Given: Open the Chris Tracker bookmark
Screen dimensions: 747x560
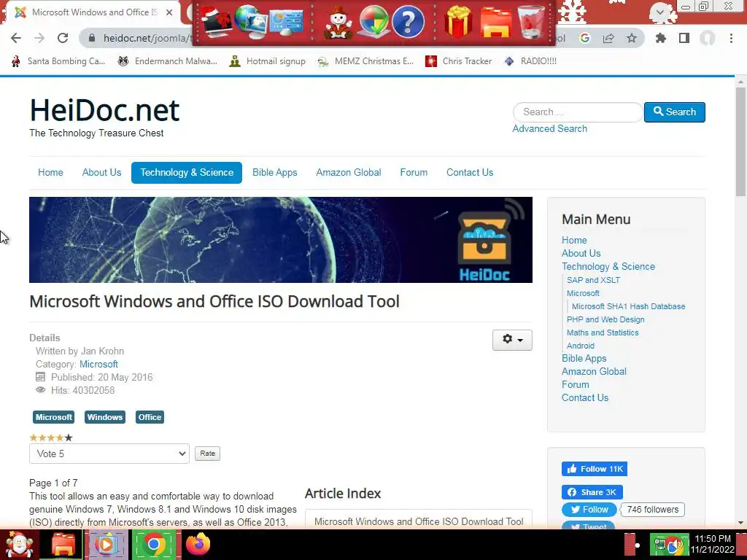Looking at the screenshot, I should [458, 61].
